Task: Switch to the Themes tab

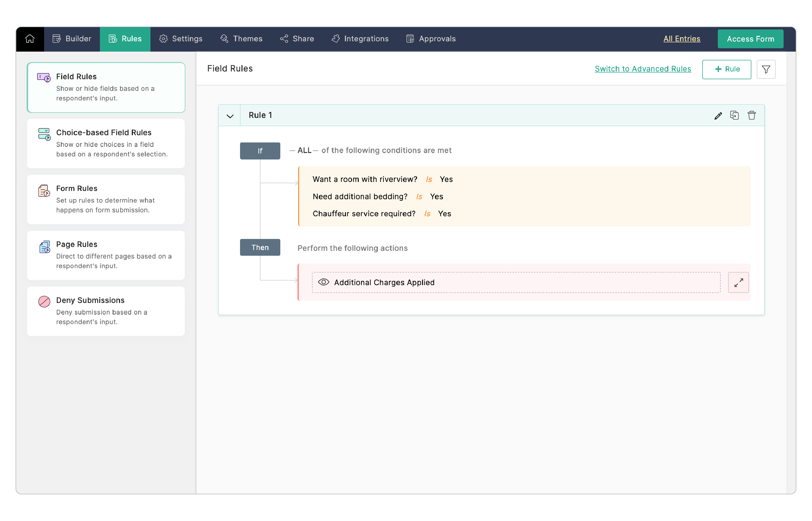Action: (x=241, y=39)
